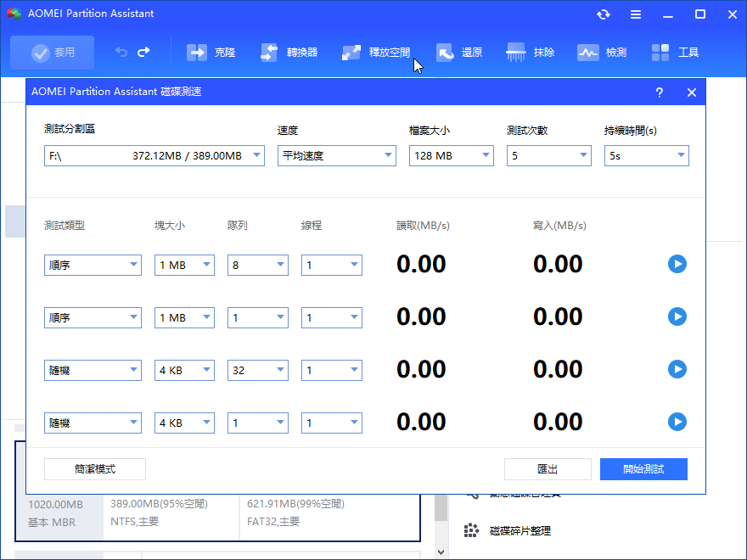Click the redo arrow icon

[x=143, y=52]
